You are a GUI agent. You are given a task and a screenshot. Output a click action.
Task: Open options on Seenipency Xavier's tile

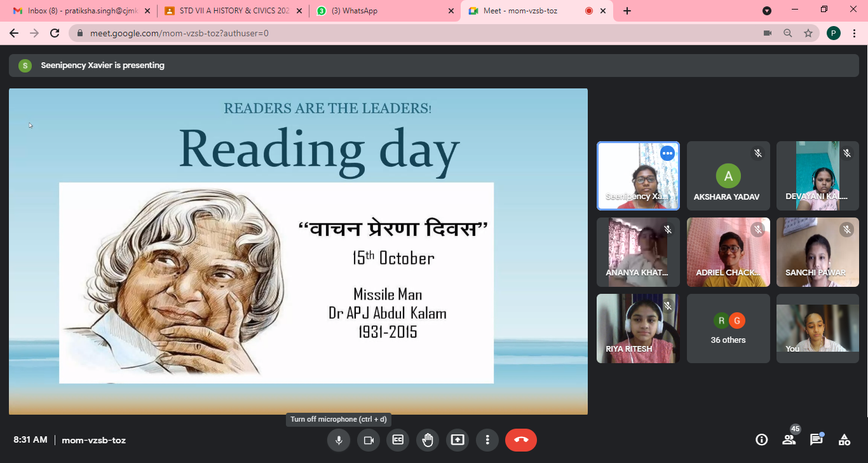click(x=667, y=153)
